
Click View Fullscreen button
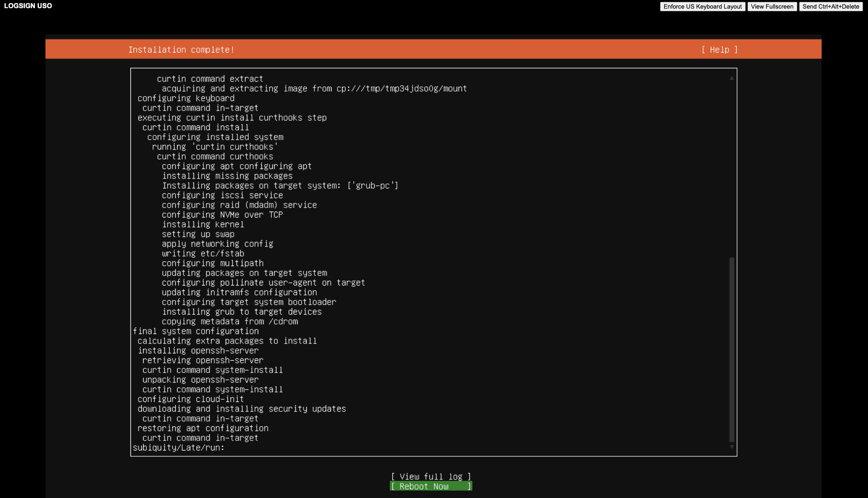772,6
